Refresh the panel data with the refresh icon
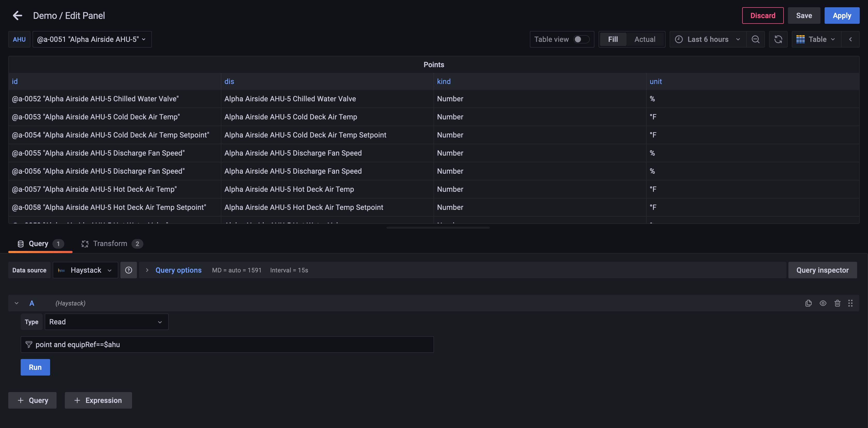 pos(778,39)
